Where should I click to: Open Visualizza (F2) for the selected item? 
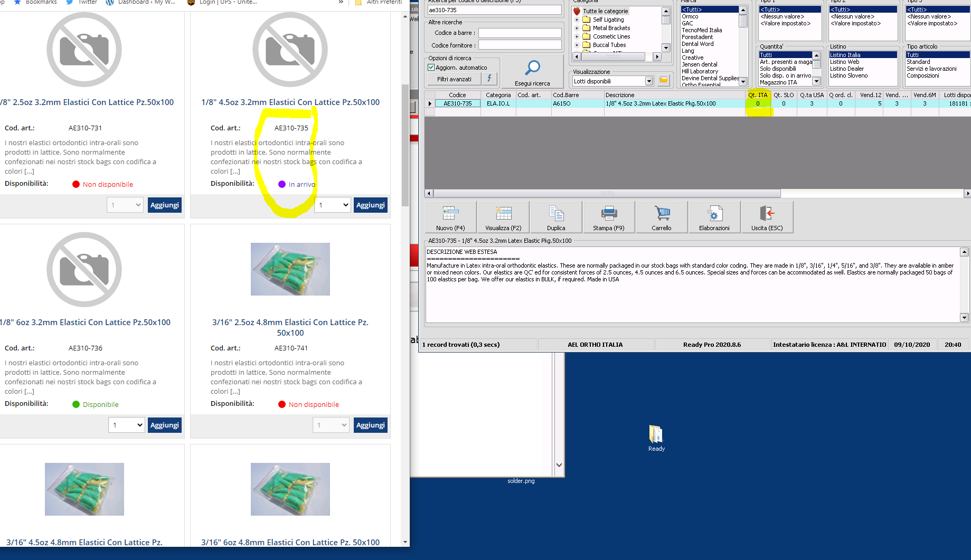pyautogui.click(x=503, y=217)
